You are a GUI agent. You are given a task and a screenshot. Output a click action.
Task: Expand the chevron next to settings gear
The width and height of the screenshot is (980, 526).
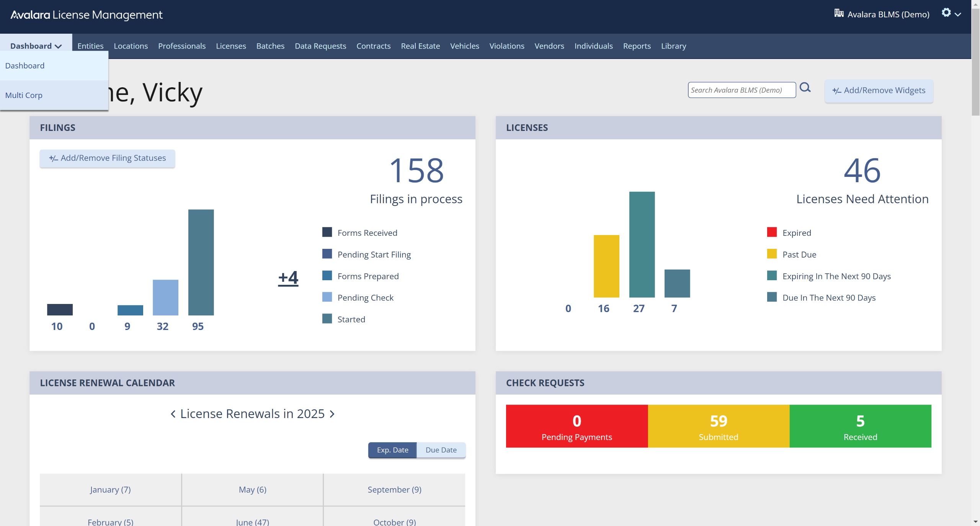(x=958, y=15)
